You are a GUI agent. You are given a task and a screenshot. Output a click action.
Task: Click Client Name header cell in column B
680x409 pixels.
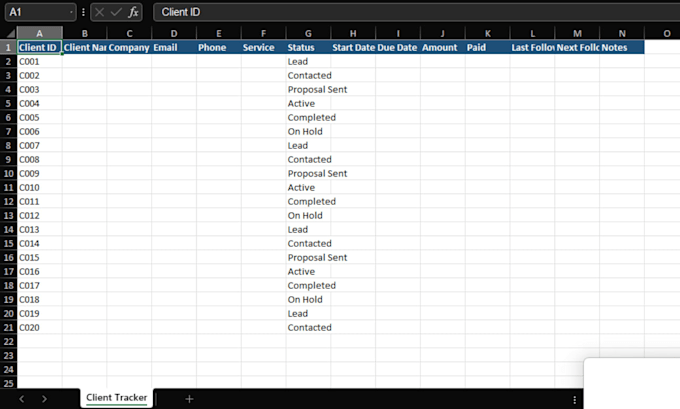pos(85,47)
